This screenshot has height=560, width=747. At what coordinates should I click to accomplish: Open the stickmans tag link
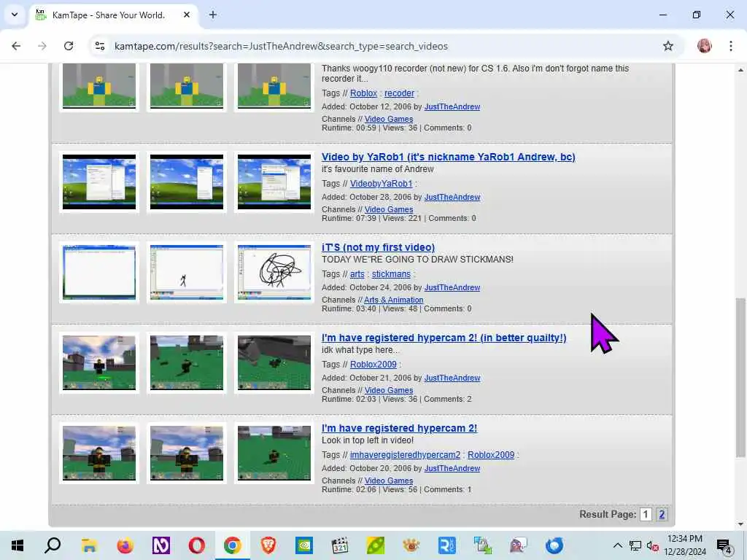tap(391, 274)
